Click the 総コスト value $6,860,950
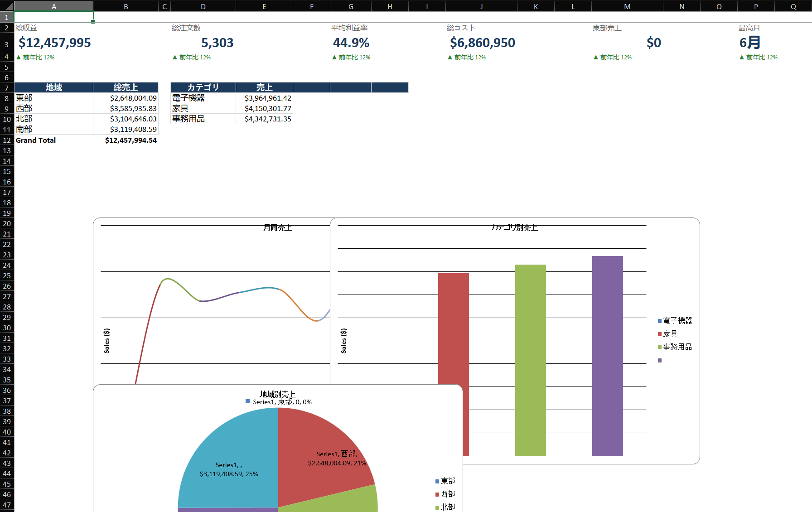This screenshot has height=512, width=812. 483,43
